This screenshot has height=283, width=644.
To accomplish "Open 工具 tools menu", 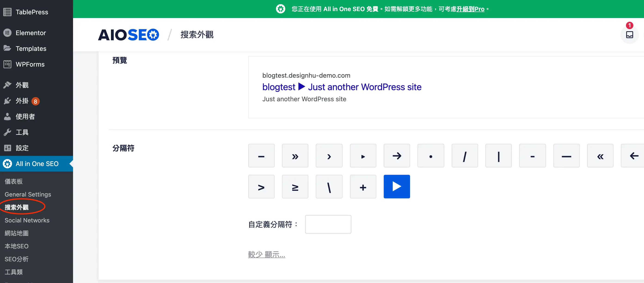I will [37, 132].
